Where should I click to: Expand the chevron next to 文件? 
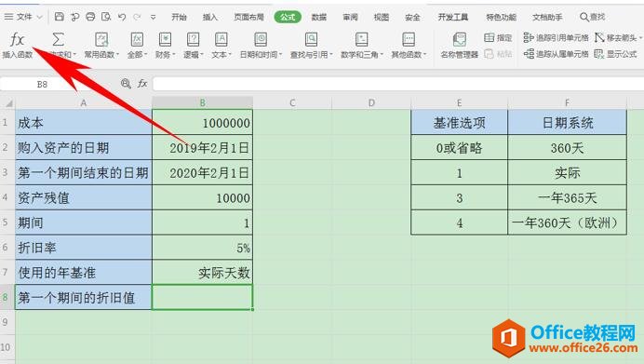click(x=39, y=18)
